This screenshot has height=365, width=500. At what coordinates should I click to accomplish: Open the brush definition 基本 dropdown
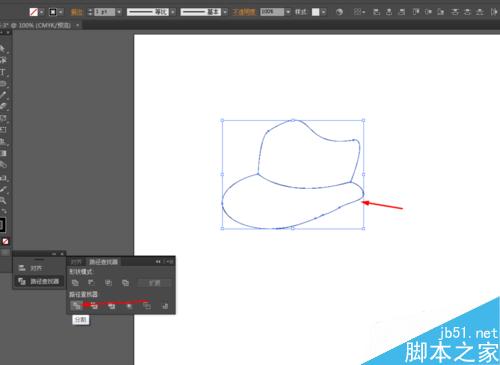pyautogui.click(x=225, y=12)
